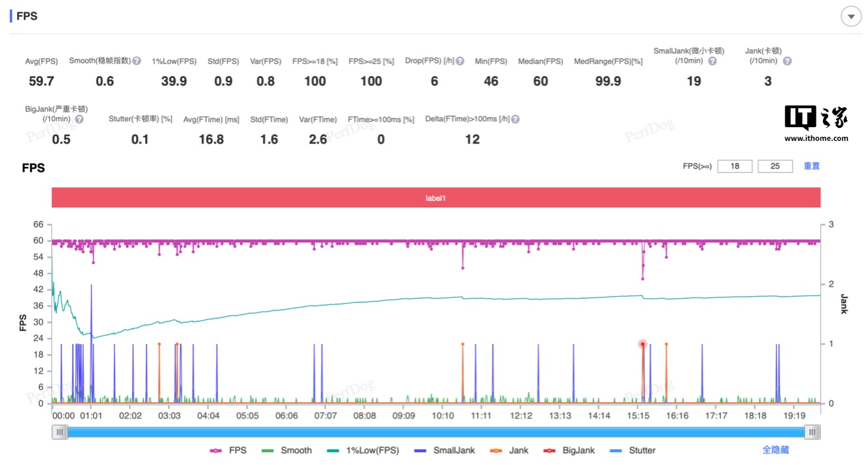Collapse FPS panel with round arrow button
The height and width of the screenshot is (465, 868).
click(851, 16)
